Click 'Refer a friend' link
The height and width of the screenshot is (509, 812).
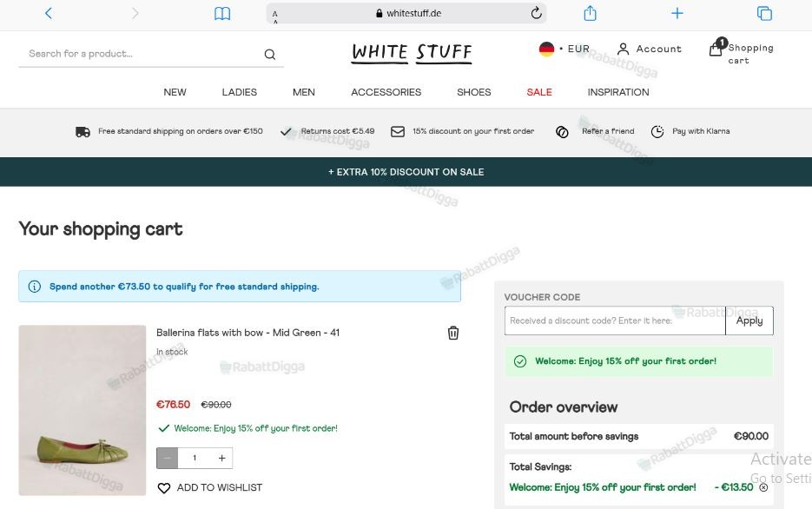point(608,131)
